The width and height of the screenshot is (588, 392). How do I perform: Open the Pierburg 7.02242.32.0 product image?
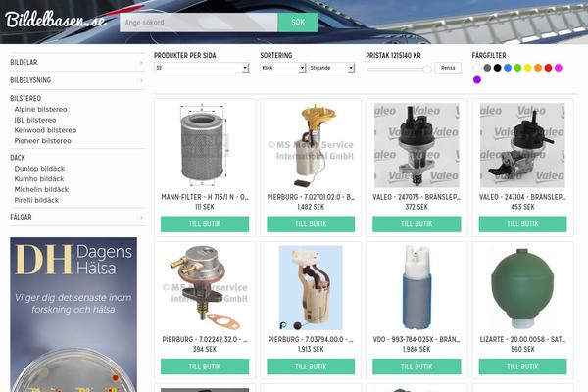pyautogui.click(x=205, y=288)
